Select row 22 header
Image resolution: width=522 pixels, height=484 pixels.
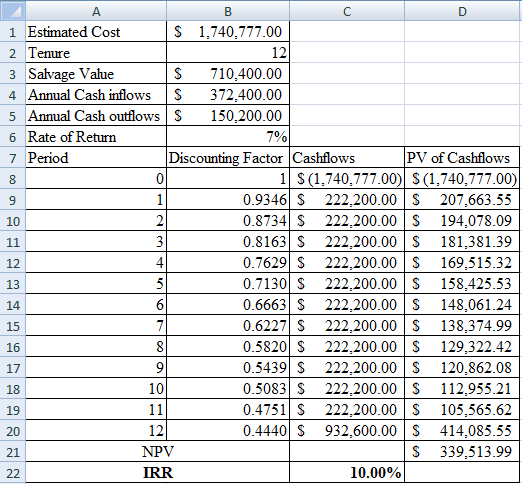coord(13,473)
